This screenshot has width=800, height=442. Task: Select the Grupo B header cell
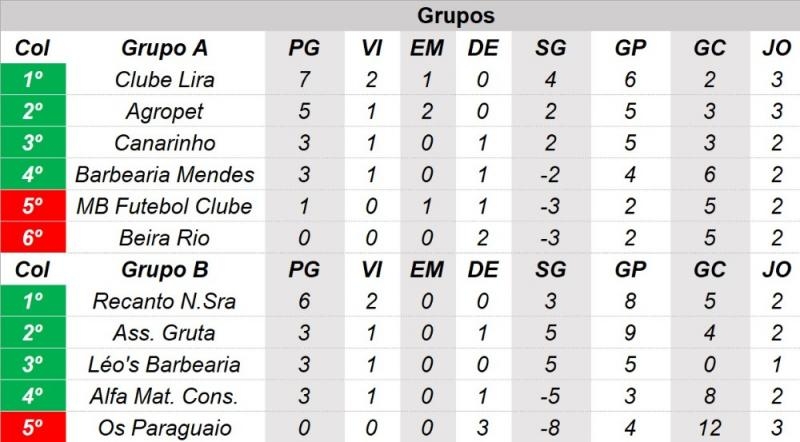pos(165,269)
